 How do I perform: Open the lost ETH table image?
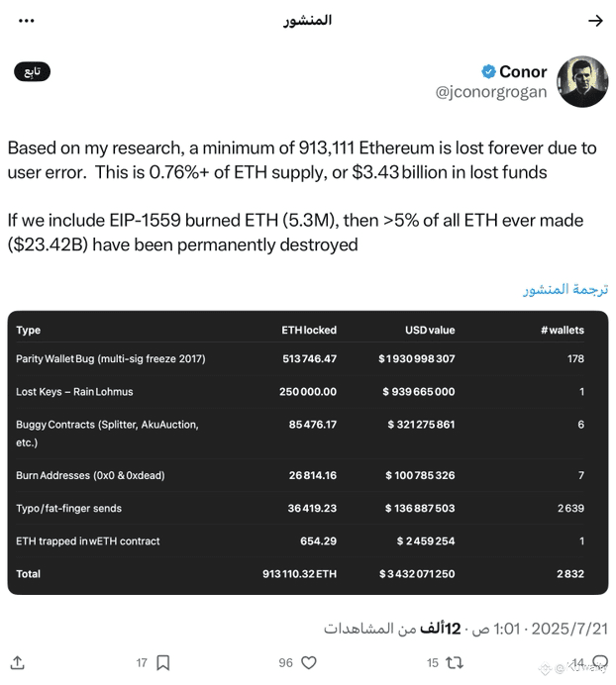tap(308, 452)
